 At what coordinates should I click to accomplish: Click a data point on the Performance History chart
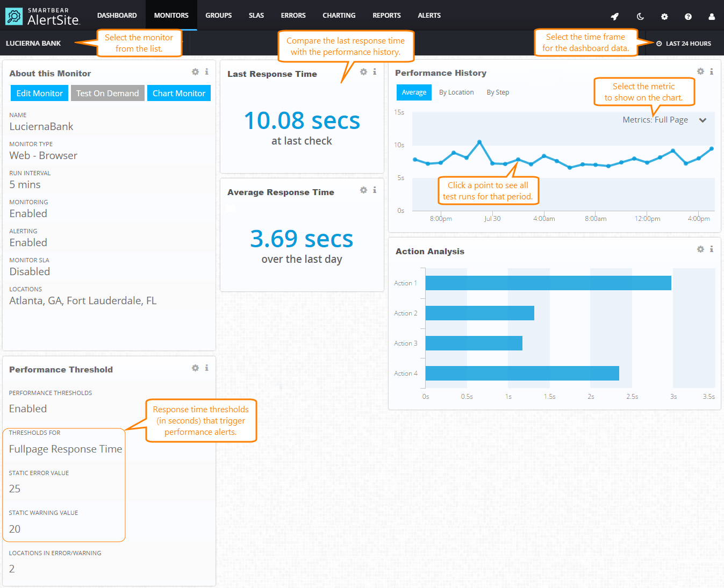click(x=518, y=159)
